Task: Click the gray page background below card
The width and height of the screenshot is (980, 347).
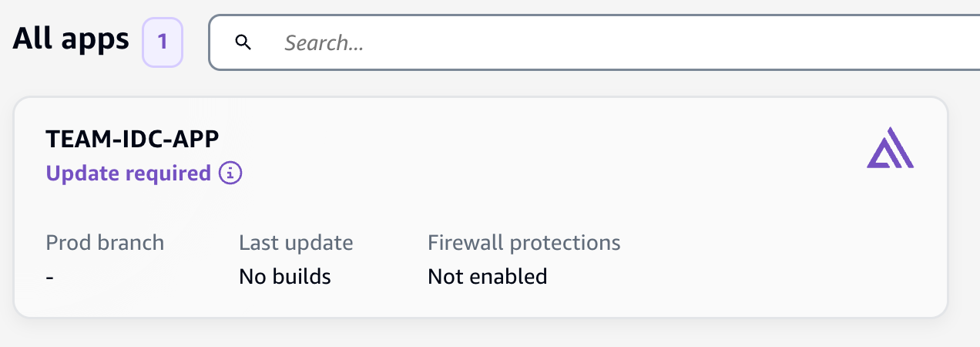Action: coord(490,333)
